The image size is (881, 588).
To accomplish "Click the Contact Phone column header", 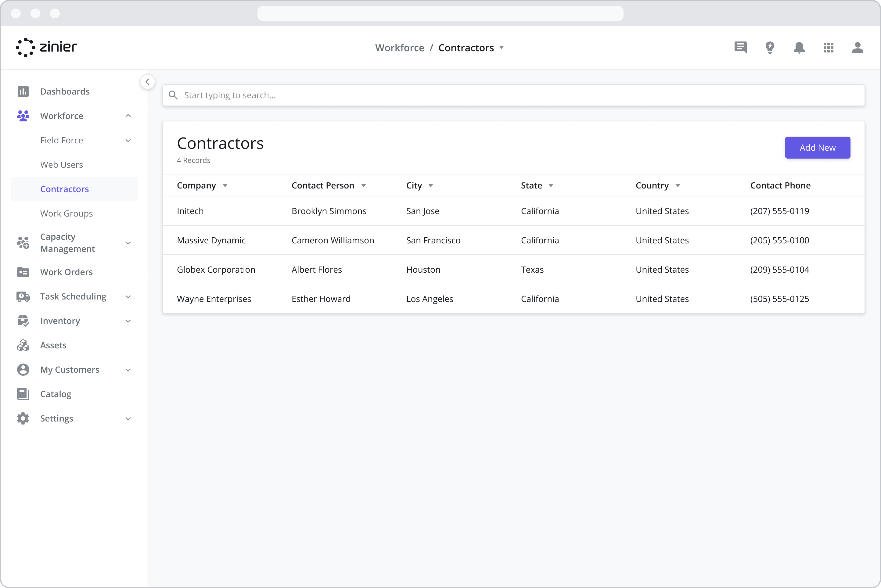I will [x=780, y=185].
